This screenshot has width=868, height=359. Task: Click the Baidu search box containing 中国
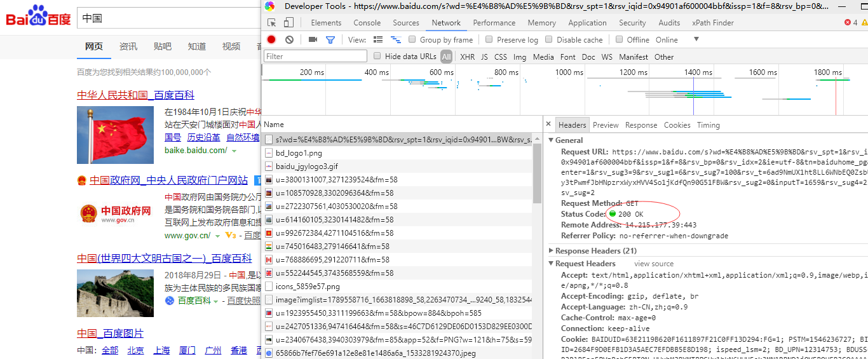pos(168,18)
